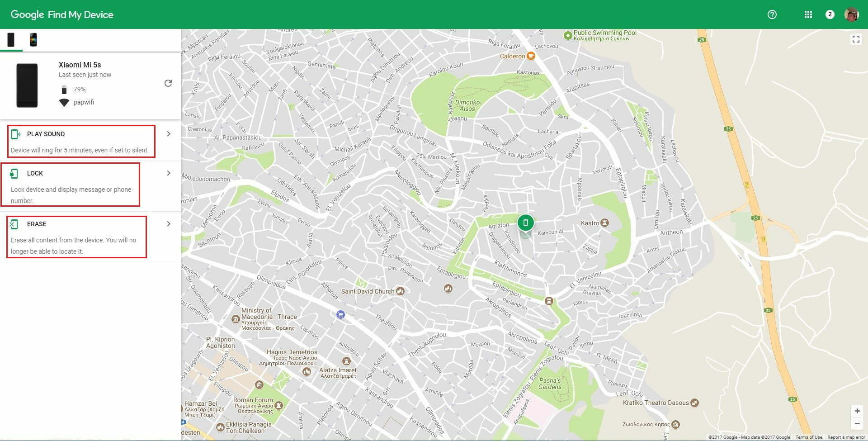This screenshot has height=441, width=868.
Task: View the notifications badge showing 2
Action: 830,14
